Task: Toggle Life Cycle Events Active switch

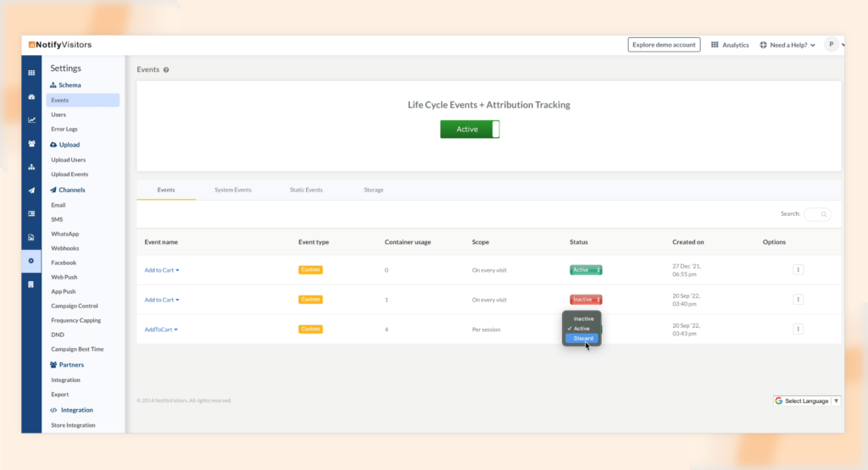Action: click(x=470, y=130)
